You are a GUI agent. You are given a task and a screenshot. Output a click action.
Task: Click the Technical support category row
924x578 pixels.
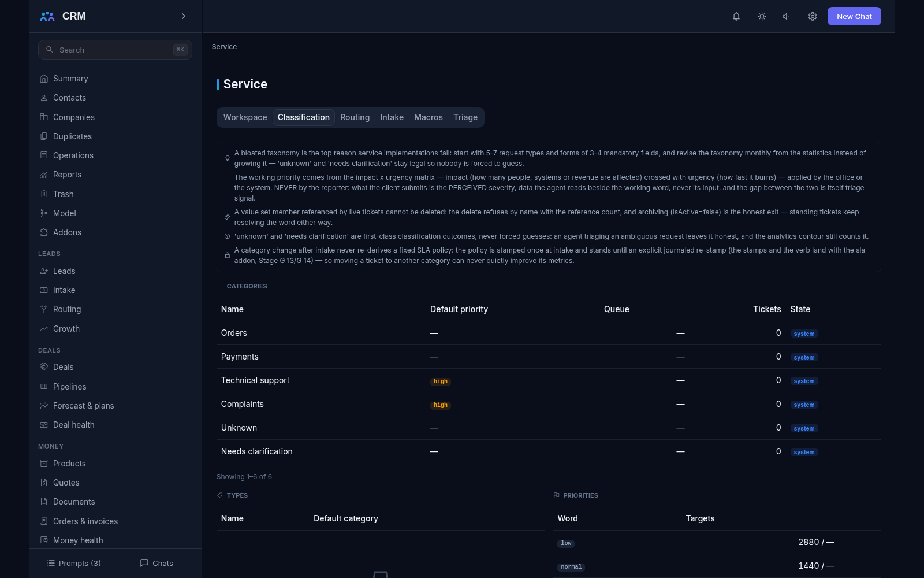tap(549, 380)
